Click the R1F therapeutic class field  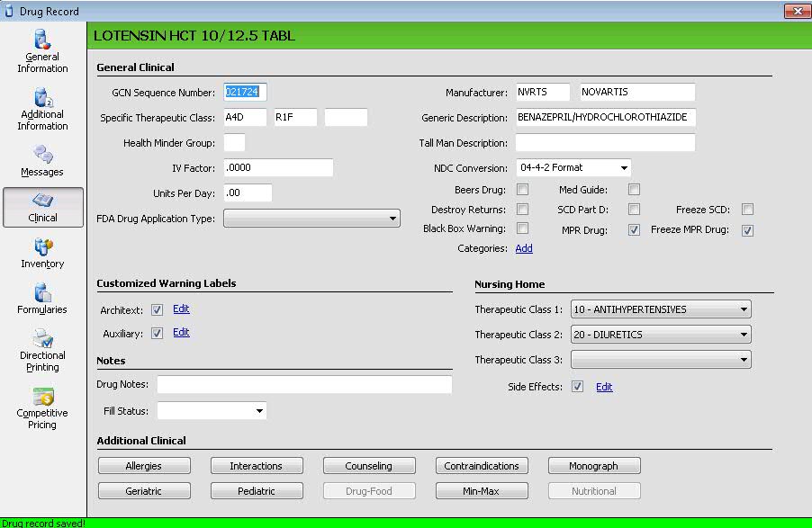(295, 117)
